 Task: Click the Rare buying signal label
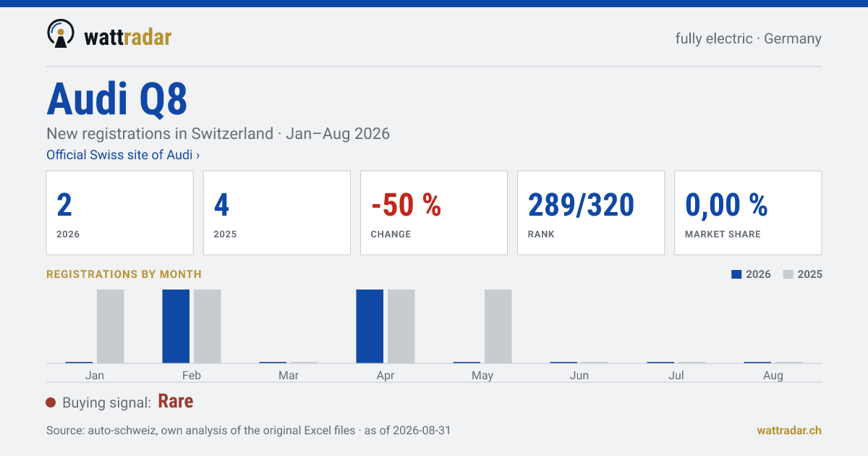(x=176, y=402)
